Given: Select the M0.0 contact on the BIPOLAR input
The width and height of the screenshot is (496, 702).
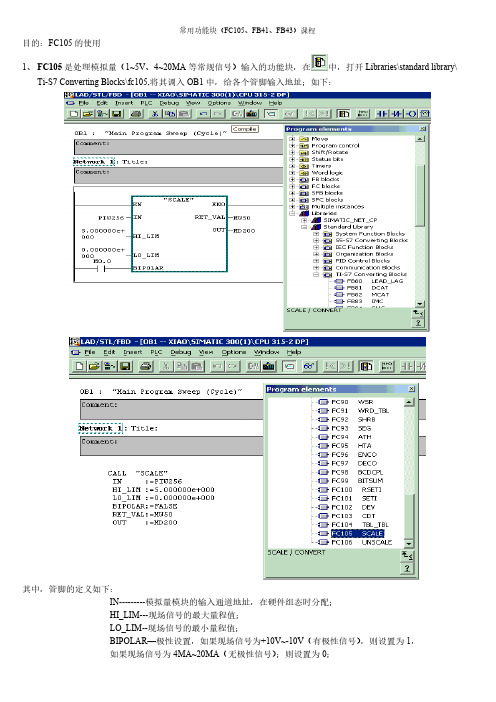Looking at the screenshot, I should [x=102, y=269].
